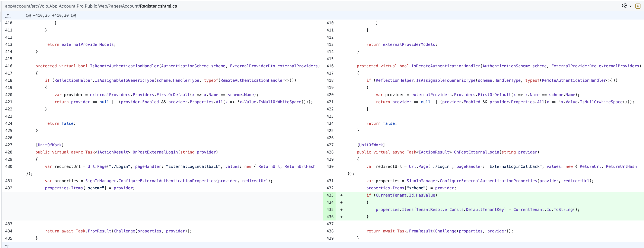The image size is (644, 248).
Task: Click OnPostExternalLogin in left pane line 428
Action: (155, 152)
